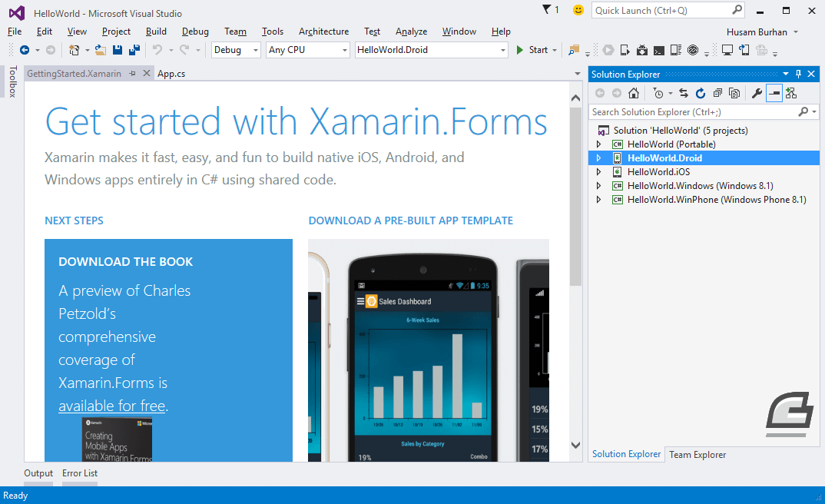Open Properties via the wrench icon
825x504 pixels.
click(x=757, y=94)
